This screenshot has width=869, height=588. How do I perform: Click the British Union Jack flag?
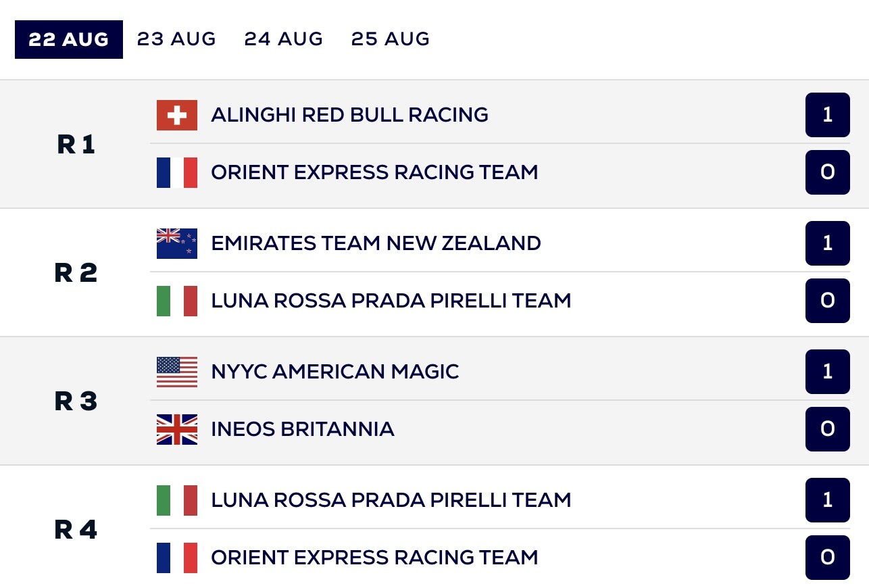pyautogui.click(x=177, y=429)
